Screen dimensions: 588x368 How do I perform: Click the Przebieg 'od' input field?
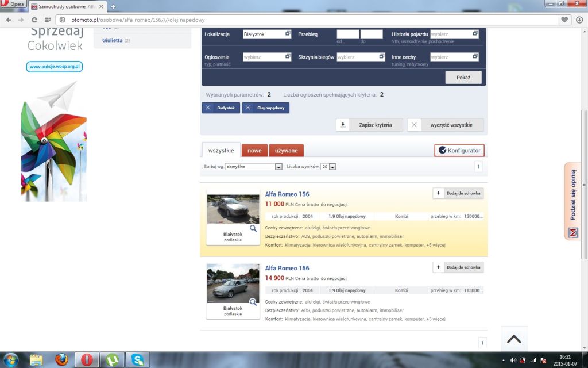pos(347,34)
